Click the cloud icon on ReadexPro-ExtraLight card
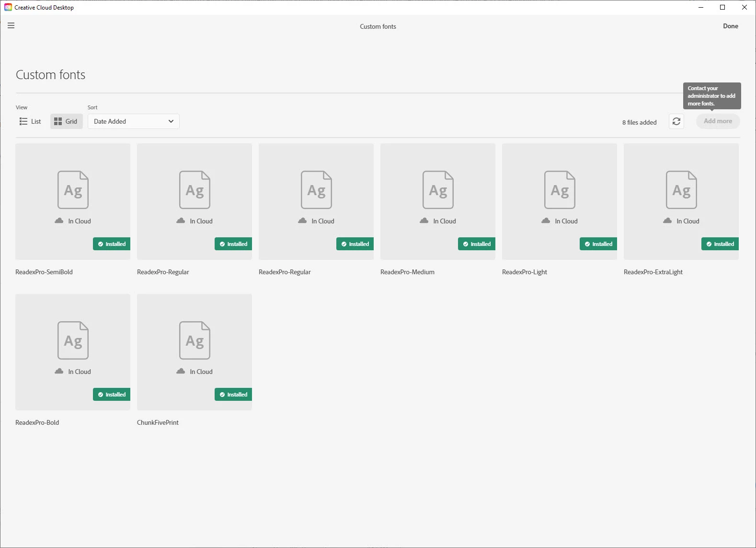The width and height of the screenshot is (756, 548). coord(667,221)
